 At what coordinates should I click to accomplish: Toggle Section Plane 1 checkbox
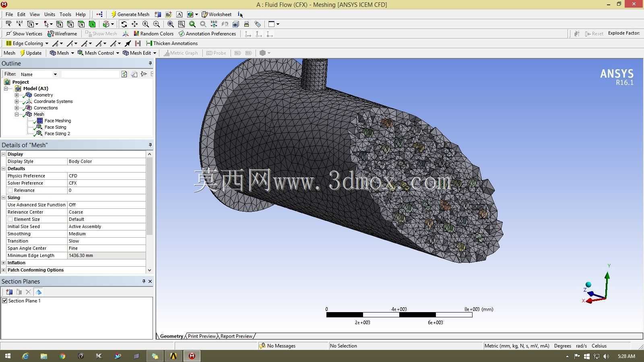click(5, 301)
